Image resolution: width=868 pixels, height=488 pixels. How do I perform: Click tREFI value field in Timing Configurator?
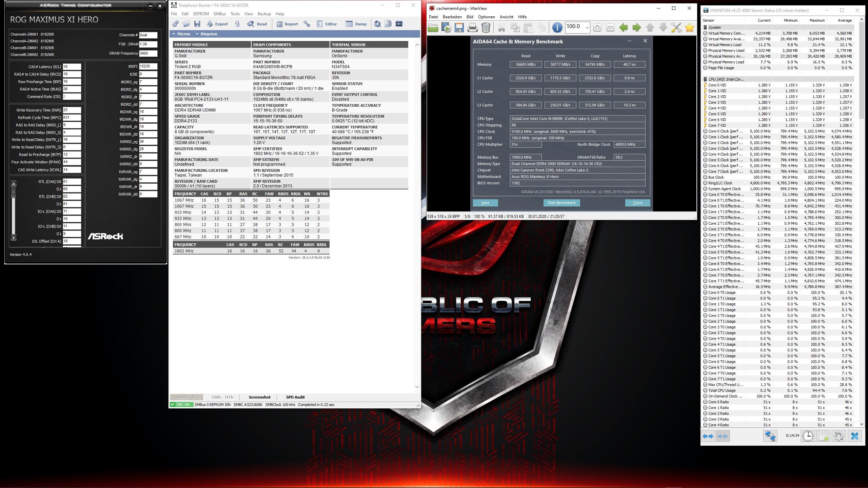[148, 66]
